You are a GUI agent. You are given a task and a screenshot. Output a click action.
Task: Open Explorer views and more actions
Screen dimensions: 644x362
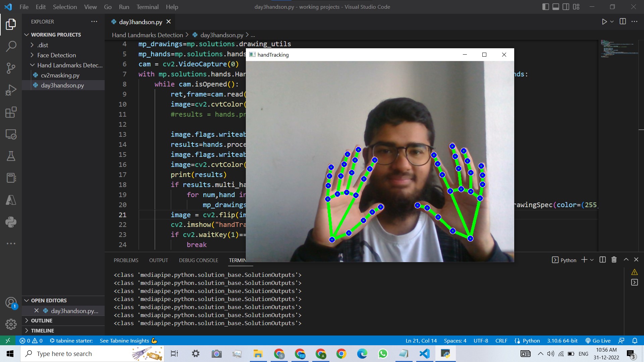click(x=94, y=21)
